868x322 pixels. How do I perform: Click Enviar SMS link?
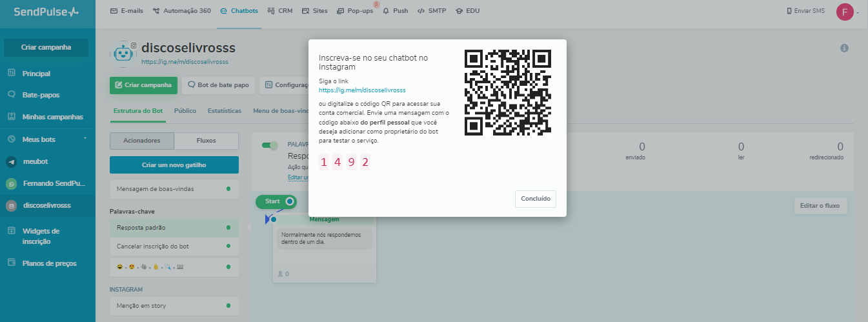pos(805,11)
